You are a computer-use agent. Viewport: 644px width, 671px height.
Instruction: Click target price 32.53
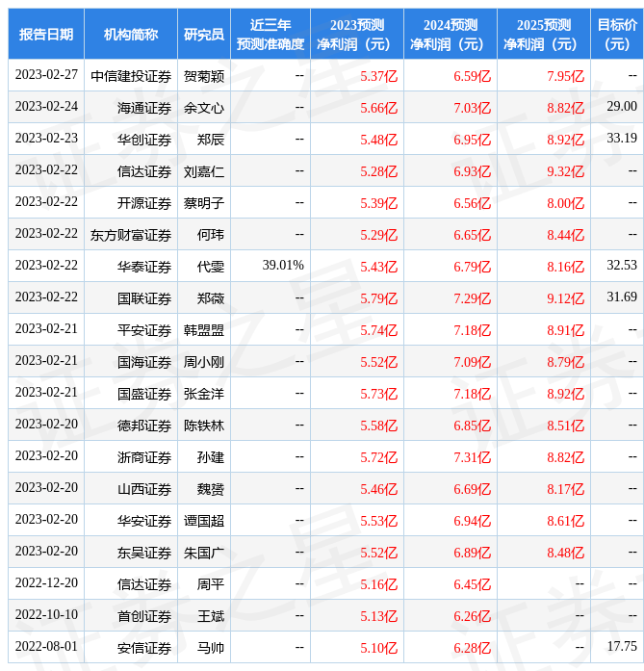(622, 265)
